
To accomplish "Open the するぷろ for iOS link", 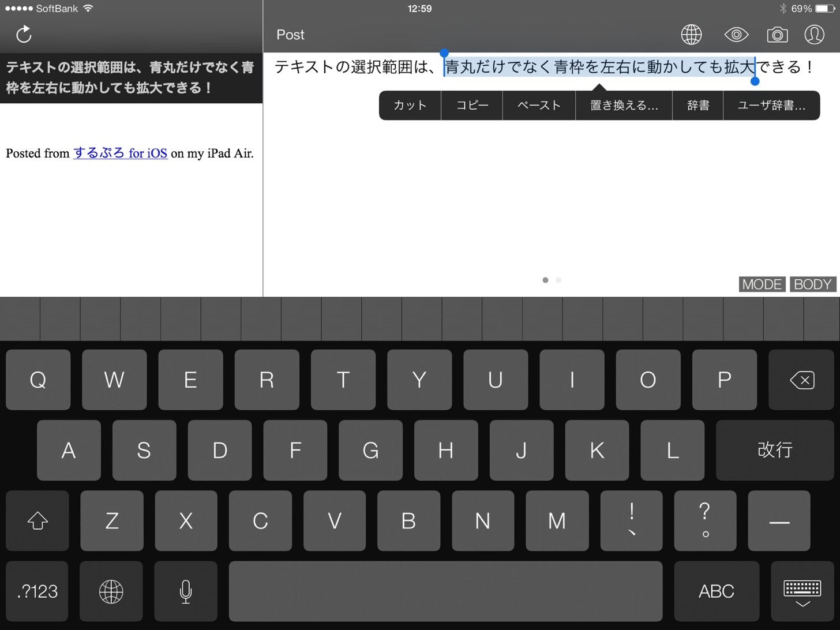I will pos(120,153).
